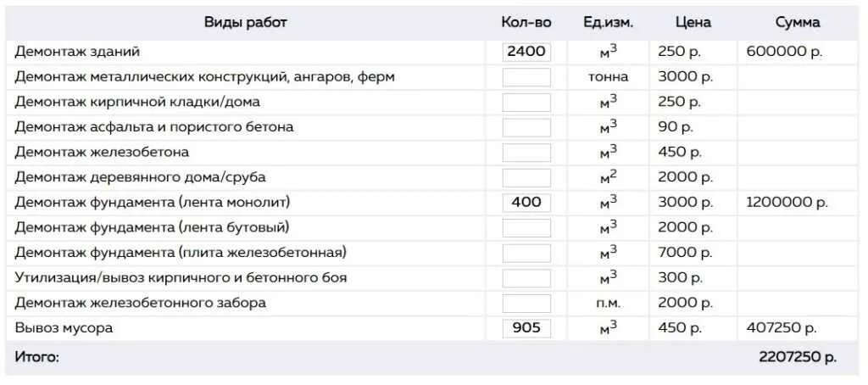
Task: Click quantity box for плита железобетонная
Action: coord(526,254)
